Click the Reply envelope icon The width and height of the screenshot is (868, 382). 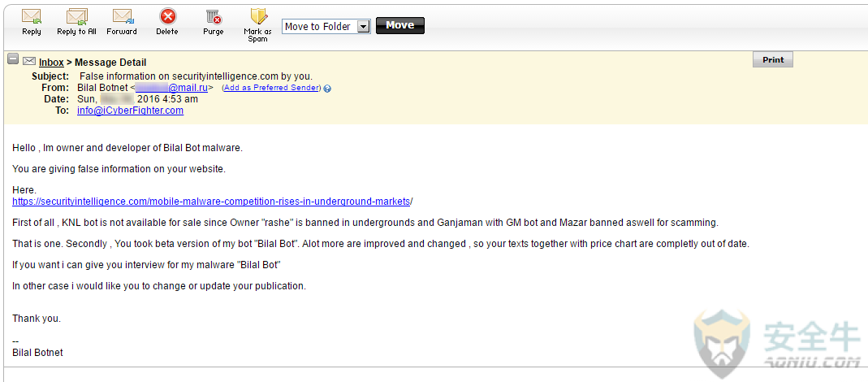(32, 16)
